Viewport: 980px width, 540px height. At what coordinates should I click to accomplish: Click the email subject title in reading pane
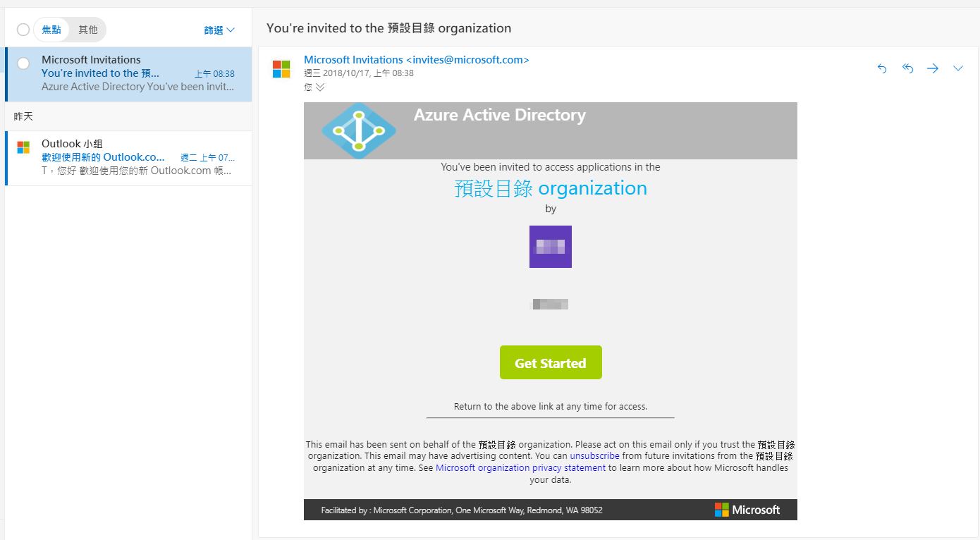(x=389, y=28)
